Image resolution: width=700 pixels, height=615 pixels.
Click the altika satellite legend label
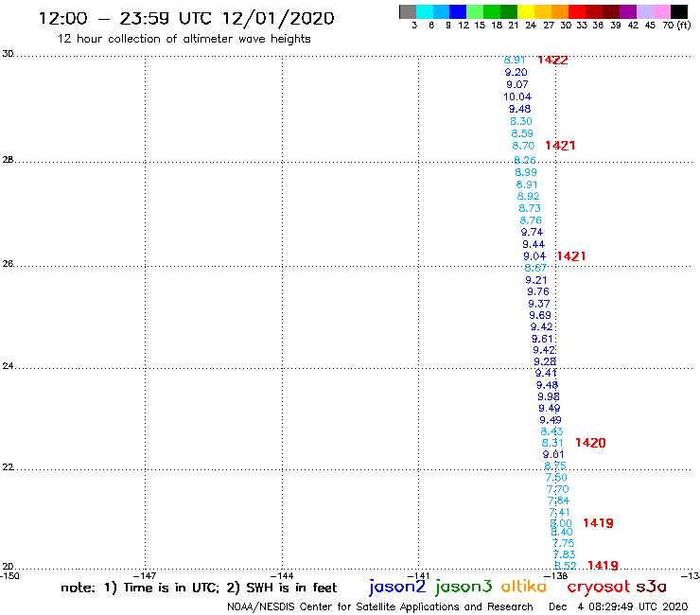[x=523, y=586]
